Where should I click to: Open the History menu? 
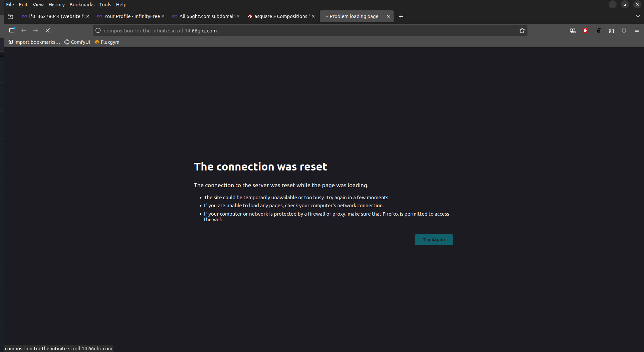click(56, 5)
